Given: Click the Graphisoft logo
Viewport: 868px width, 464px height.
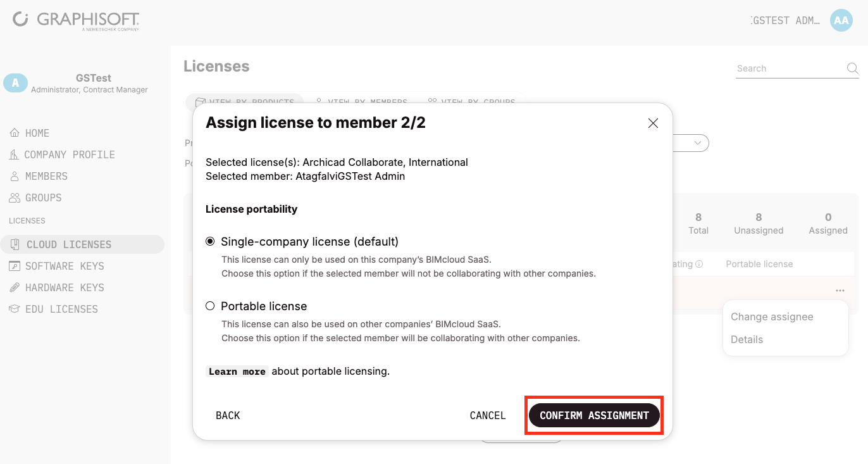Looking at the screenshot, I should click(76, 20).
